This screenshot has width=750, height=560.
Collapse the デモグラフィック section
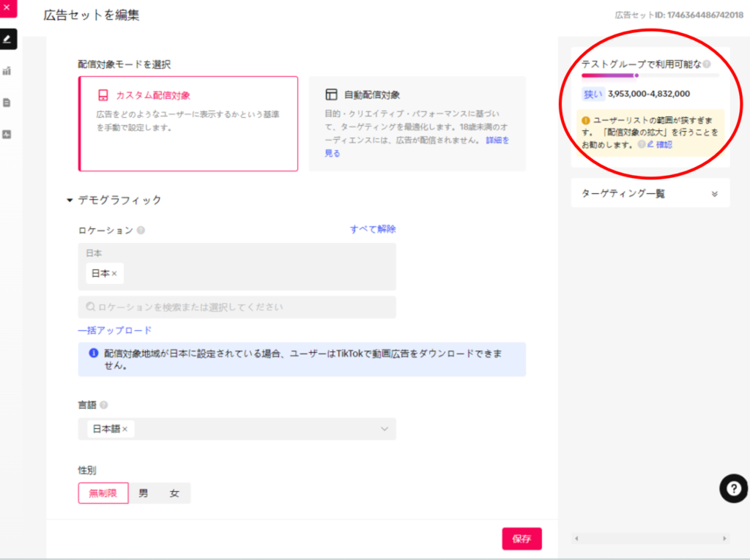click(x=70, y=200)
